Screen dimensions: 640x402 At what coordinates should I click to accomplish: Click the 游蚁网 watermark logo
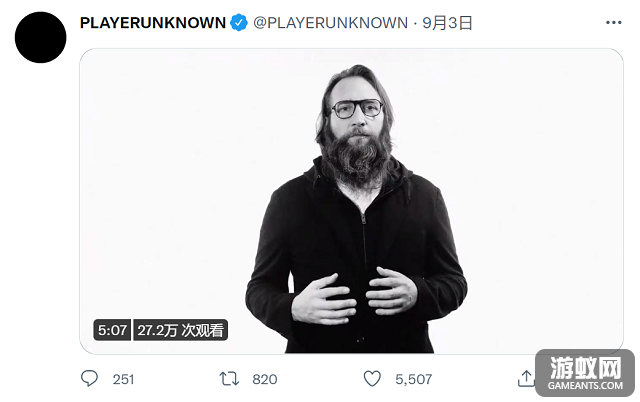click(x=585, y=367)
